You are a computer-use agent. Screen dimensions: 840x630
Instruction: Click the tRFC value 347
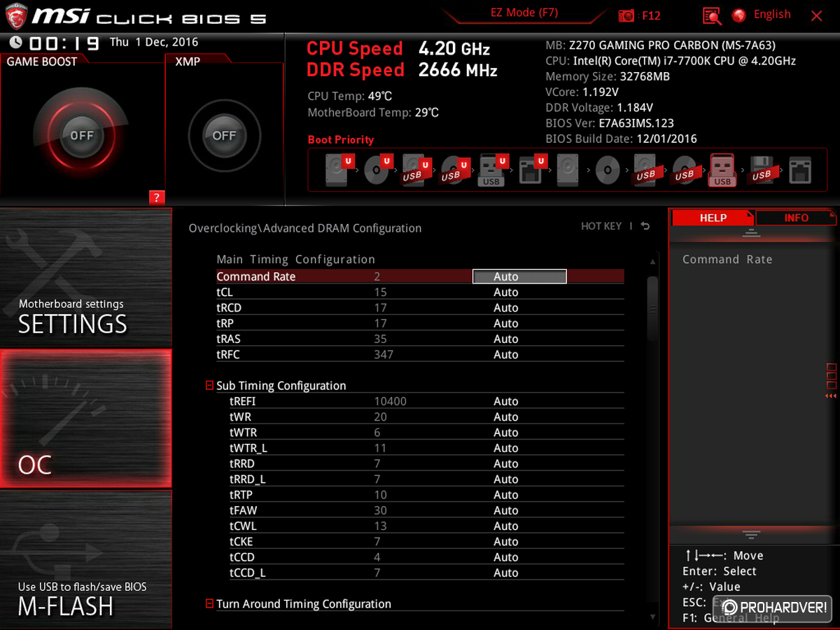pos(384,354)
